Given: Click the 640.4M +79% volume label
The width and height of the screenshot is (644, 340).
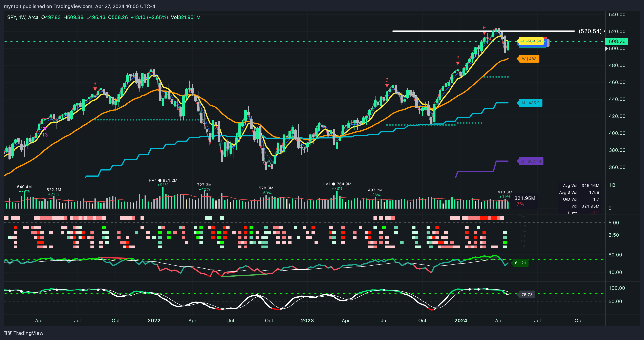Looking at the screenshot, I should [24, 189].
